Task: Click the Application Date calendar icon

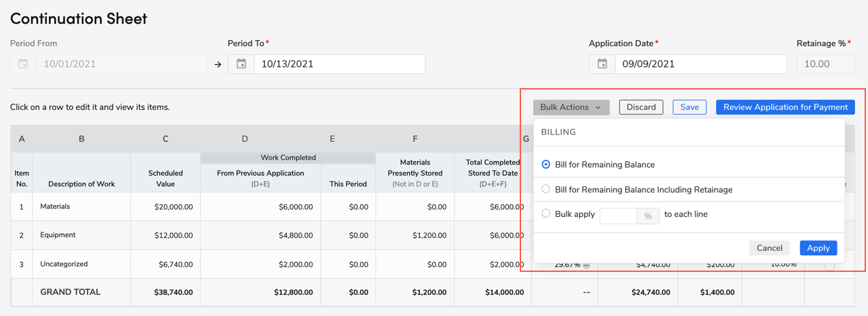Action: point(602,64)
